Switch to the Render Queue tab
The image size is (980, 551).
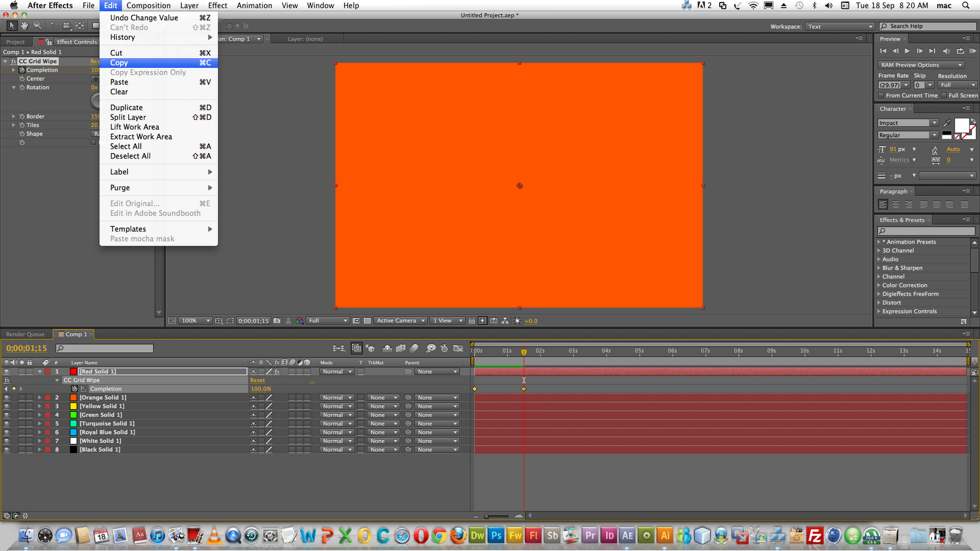coord(26,334)
